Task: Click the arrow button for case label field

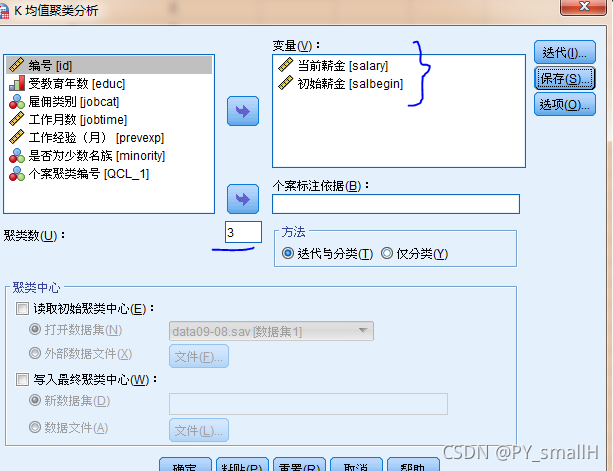Action: (243, 199)
